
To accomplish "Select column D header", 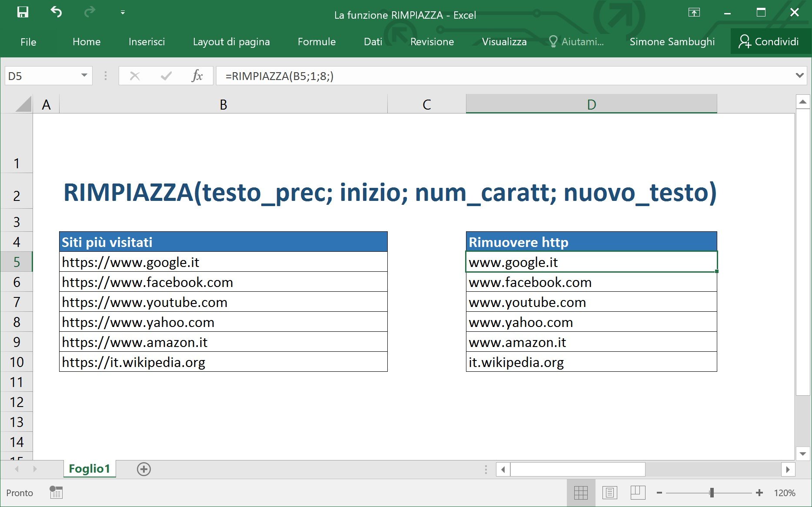I will point(592,104).
